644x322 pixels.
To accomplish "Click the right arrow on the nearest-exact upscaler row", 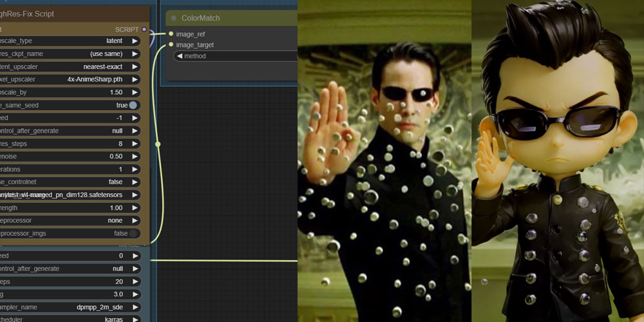I will [135, 66].
